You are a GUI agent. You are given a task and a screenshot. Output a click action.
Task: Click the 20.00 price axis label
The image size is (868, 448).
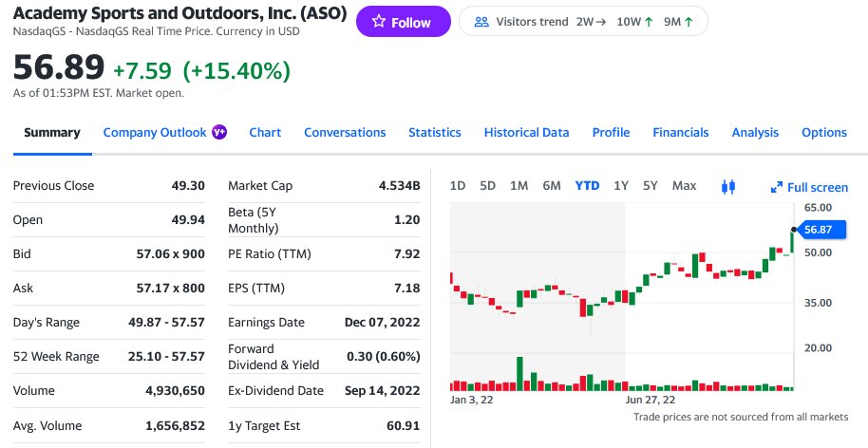click(x=818, y=347)
